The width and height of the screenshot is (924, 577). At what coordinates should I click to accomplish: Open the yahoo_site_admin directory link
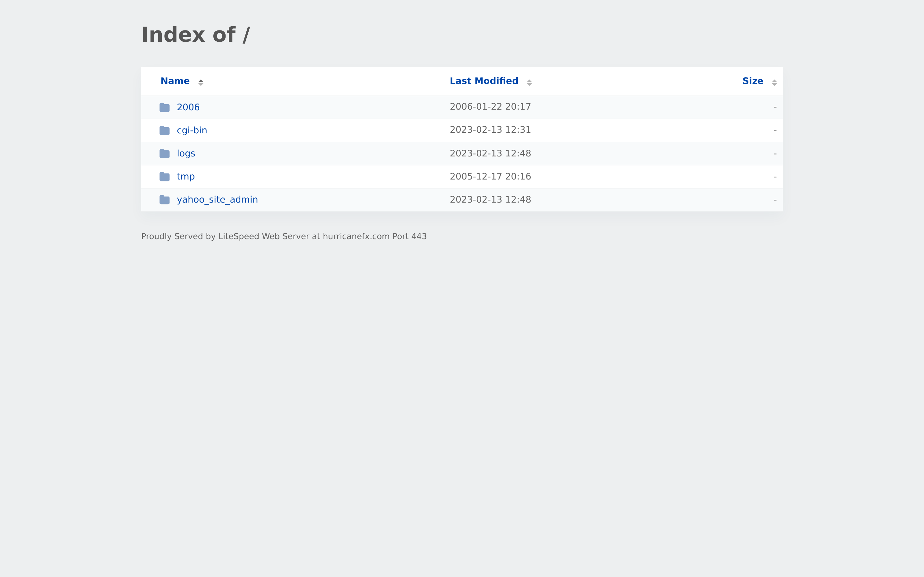tap(217, 200)
